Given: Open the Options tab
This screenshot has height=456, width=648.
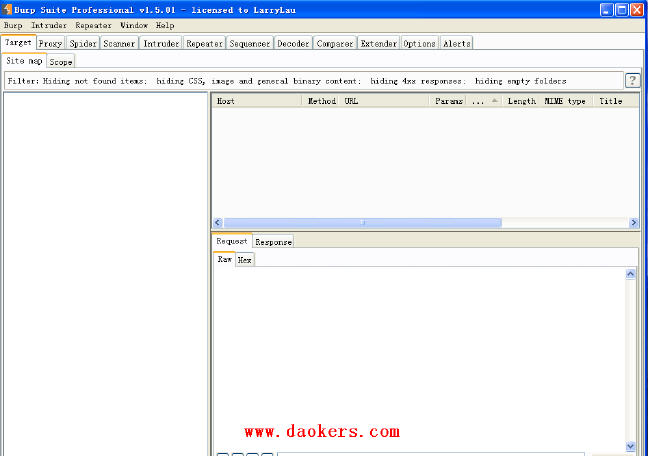Looking at the screenshot, I should tap(419, 43).
